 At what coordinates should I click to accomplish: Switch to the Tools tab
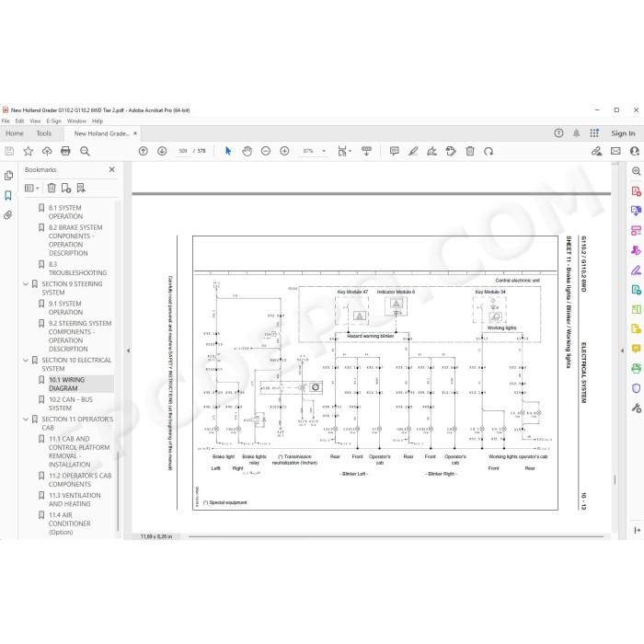(x=44, y=133)
